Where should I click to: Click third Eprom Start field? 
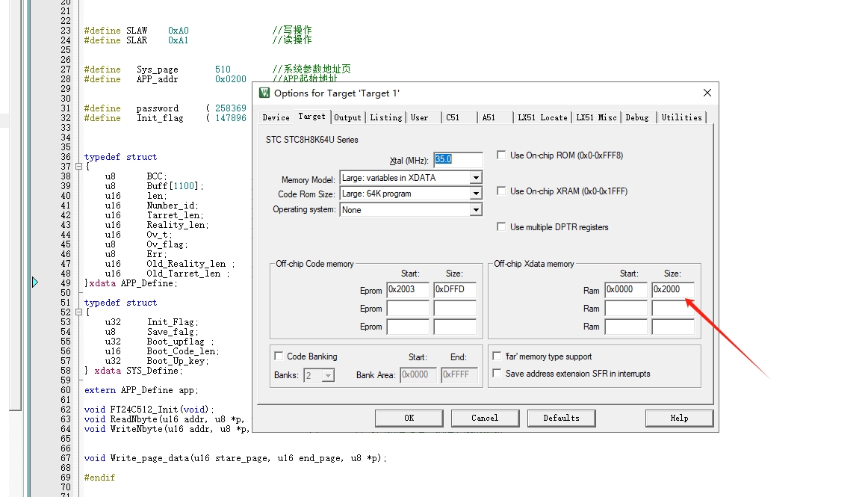[408, 327]
